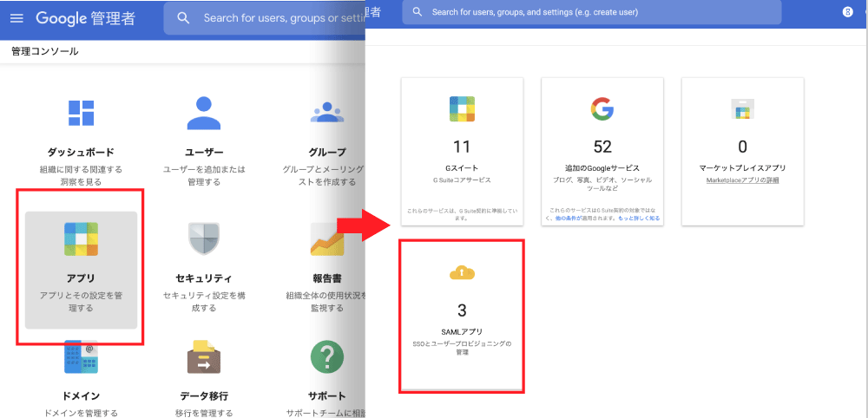Open the データ移行 migration icon
The image size is (868, 418).
(204, 357)
